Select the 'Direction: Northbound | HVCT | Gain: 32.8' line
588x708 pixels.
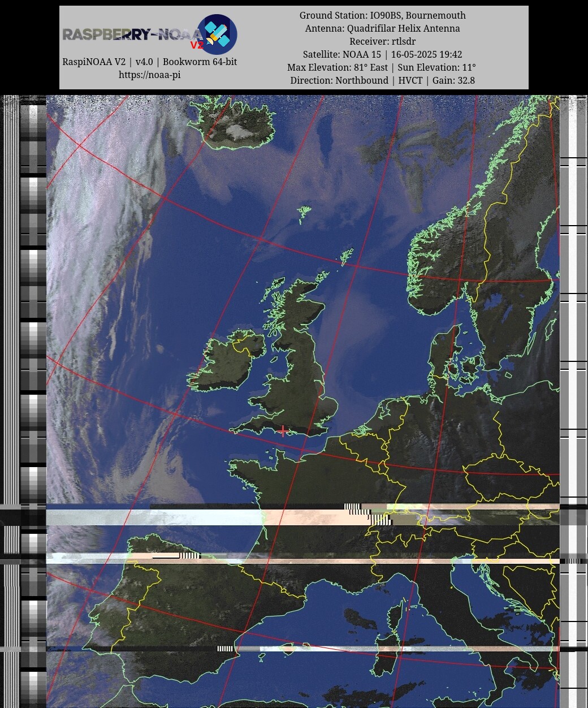coord(383,80)
